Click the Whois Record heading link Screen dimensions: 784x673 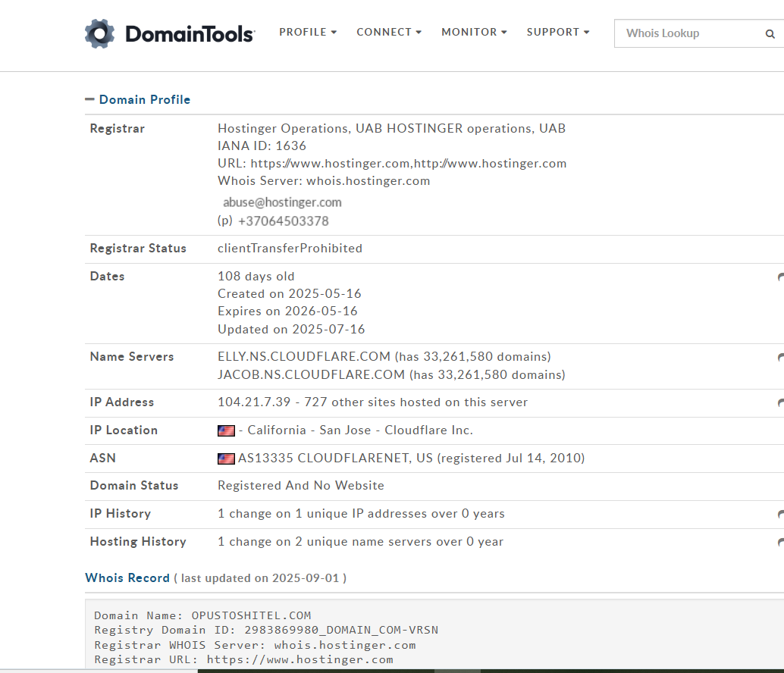[127, 578]
